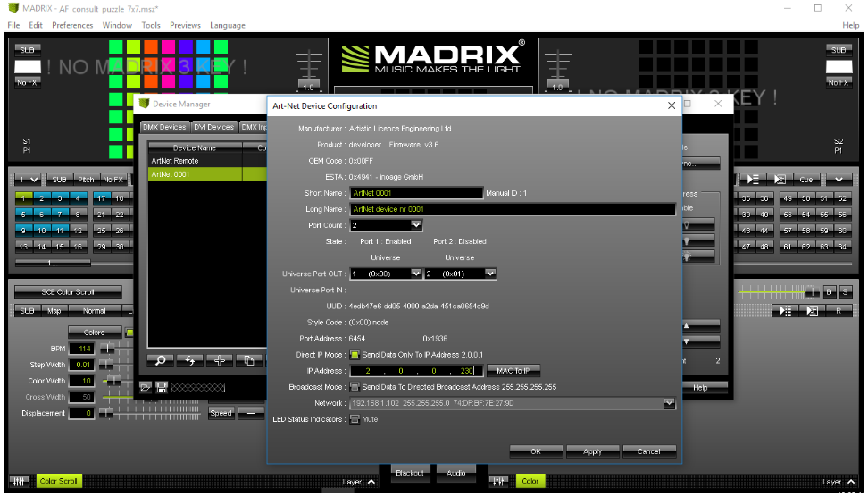Click the S button beside the right fader
Viewport: 868px width, 497px height.
click(x=846, y=291)
